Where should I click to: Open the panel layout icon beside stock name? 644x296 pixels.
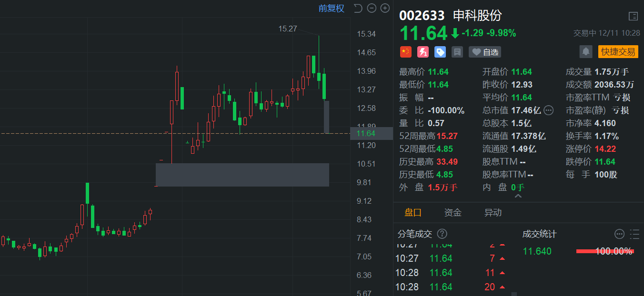[633, 16]
